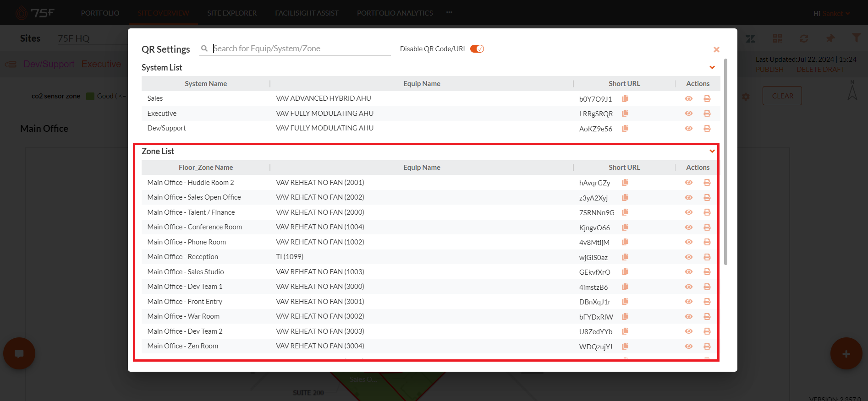Open FACILISIGHT ASSIST tab
Viewport: 868px width, 401px height.
pyautogui.click(x=307, y=13)
